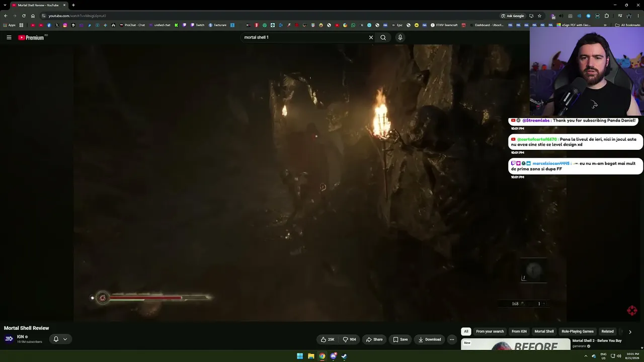Viewport: 644px width, 362px height.
Task: Open the X (Twitter) bookmark icon
Action: (57, 25)
